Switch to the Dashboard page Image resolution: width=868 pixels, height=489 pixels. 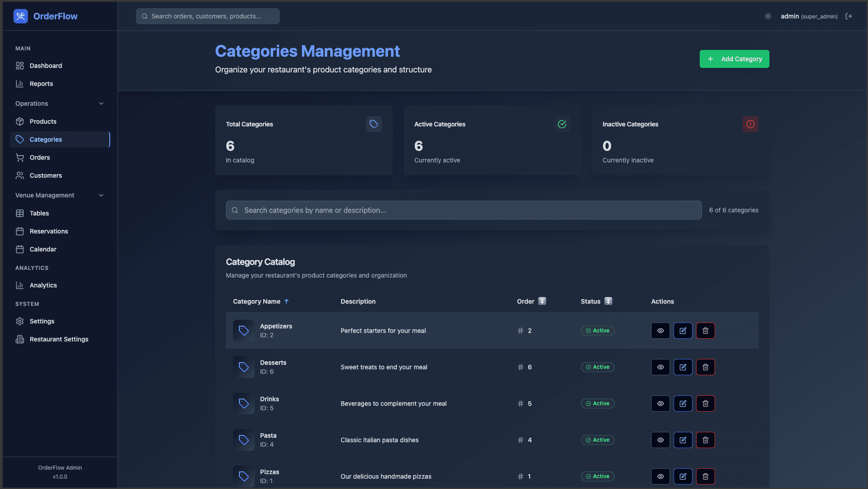45,65
